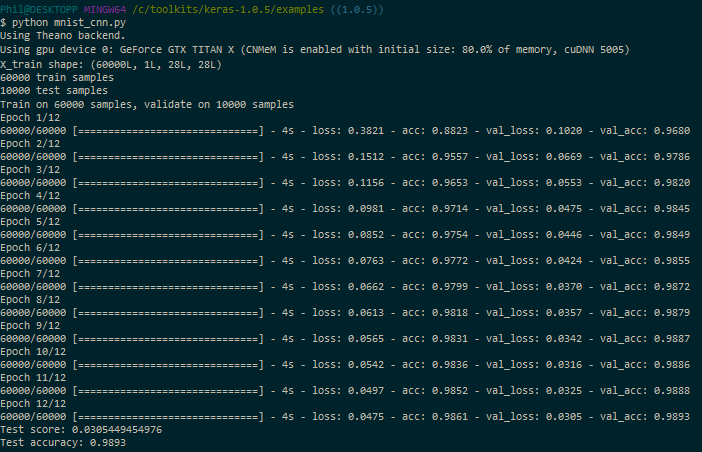Click the '10000 test samples' line

click(x=54, y=91)
